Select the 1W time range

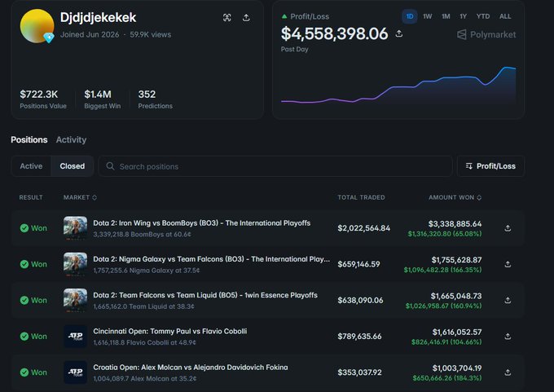[428, 16]
